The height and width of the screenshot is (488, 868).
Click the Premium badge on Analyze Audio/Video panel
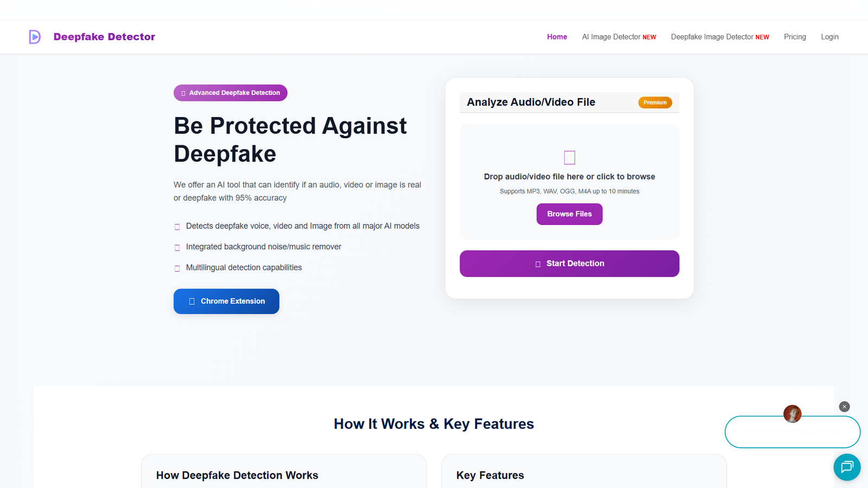(655, 102)
